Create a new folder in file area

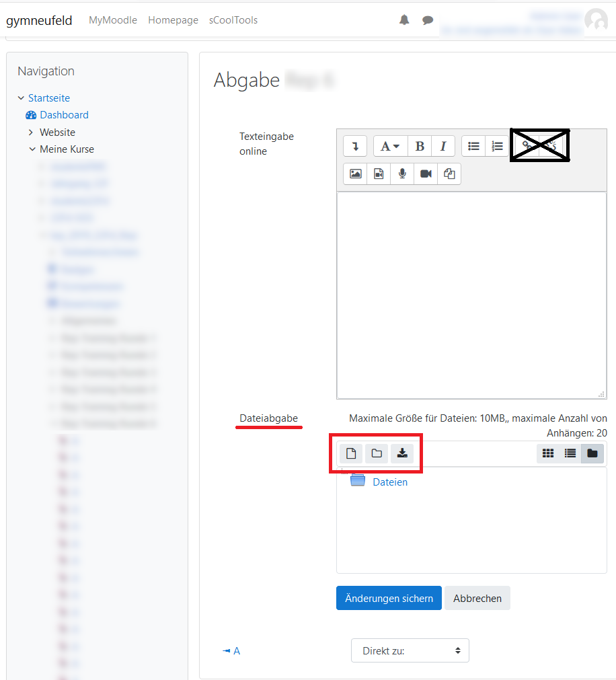point(377,453)
